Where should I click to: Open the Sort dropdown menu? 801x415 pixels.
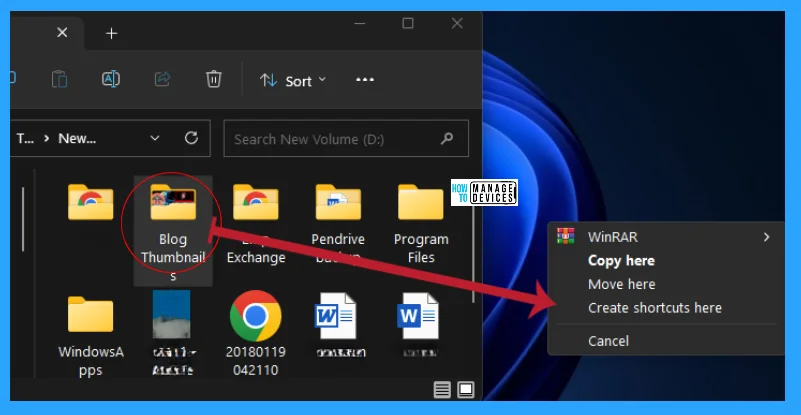tap(293, 81)
